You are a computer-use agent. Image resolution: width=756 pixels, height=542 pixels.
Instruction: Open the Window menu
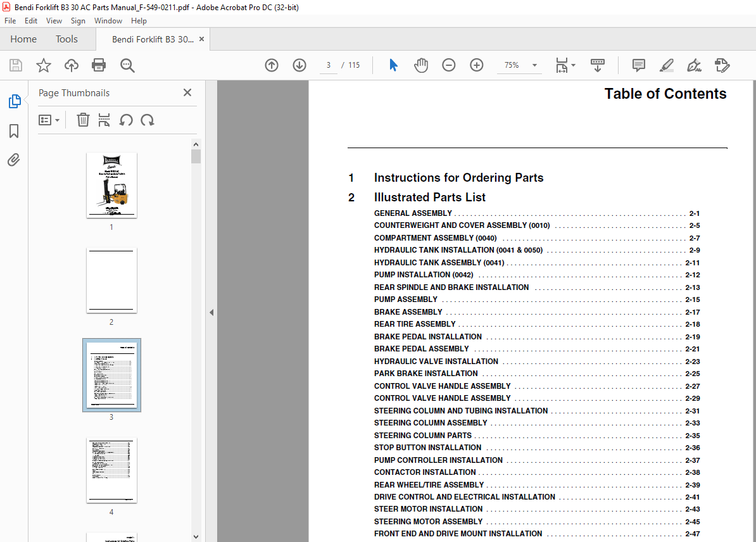(x=108, y=21)
